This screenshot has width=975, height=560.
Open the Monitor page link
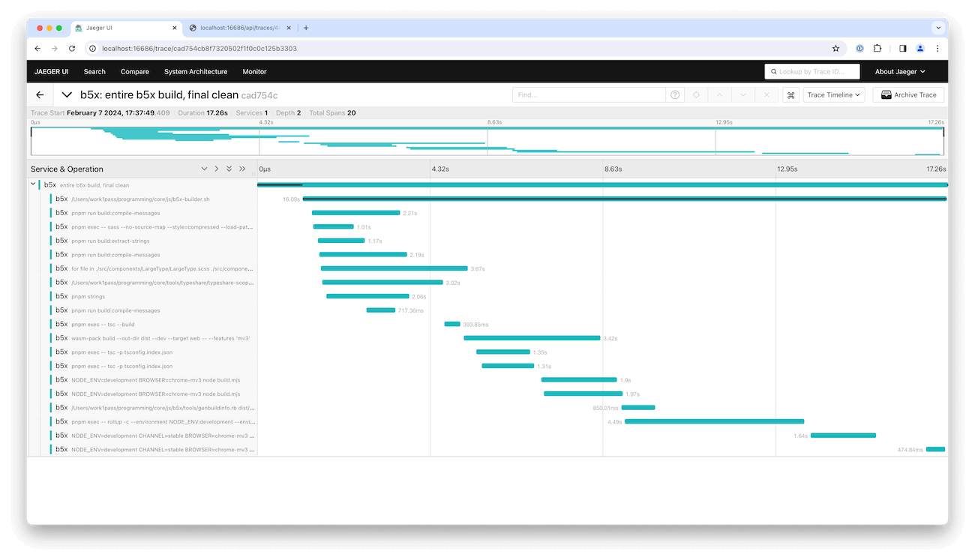254,71
